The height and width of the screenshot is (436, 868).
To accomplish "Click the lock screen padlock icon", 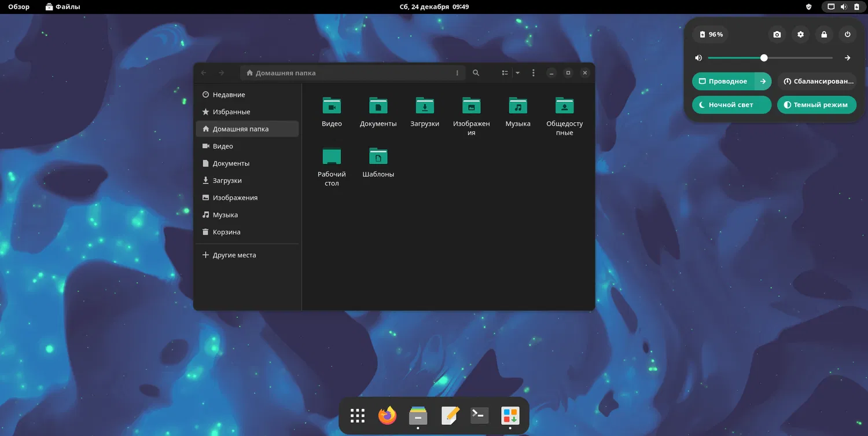I will point(824,35).
